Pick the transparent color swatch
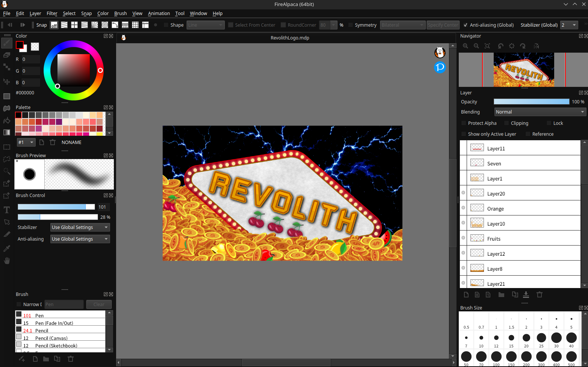This screenshot has width=588, height=367. [x=35, y=46]
